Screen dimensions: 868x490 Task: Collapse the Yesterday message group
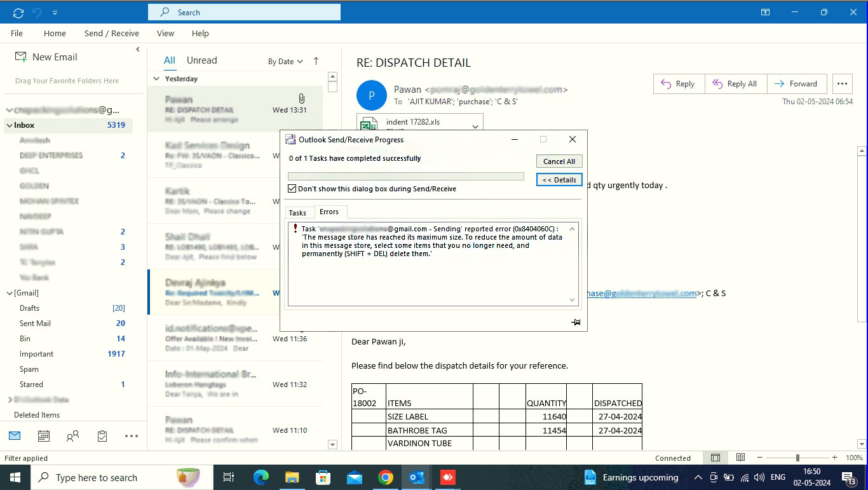click(156, 78)
